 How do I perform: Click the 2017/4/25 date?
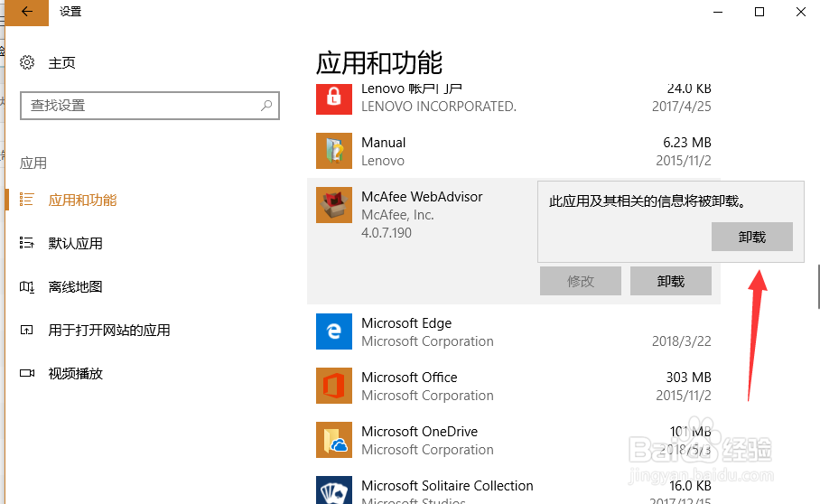(682, 107)
